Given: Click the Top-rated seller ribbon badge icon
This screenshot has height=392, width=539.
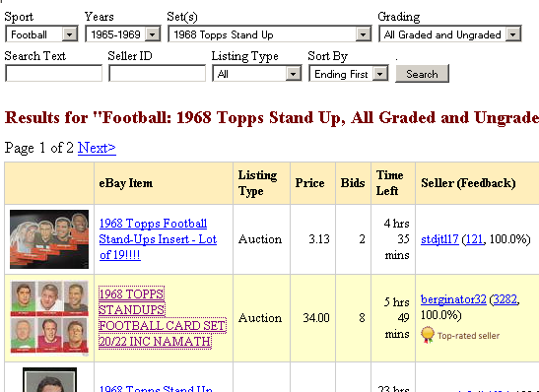Looking at the screenshot, I should pos(428,335).
